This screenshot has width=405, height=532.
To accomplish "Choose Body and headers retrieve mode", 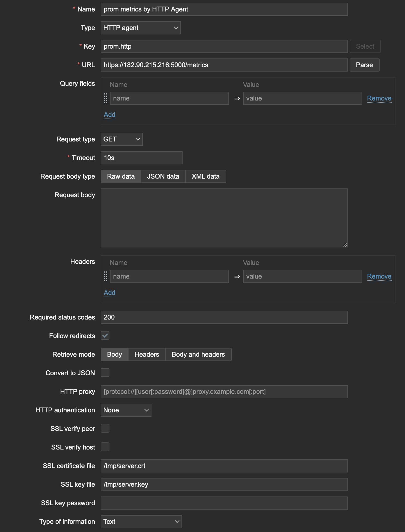I will tap(198, 354).
